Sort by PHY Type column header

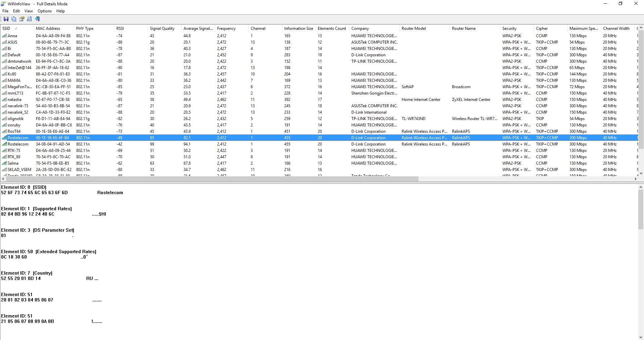tap(94, 29)
